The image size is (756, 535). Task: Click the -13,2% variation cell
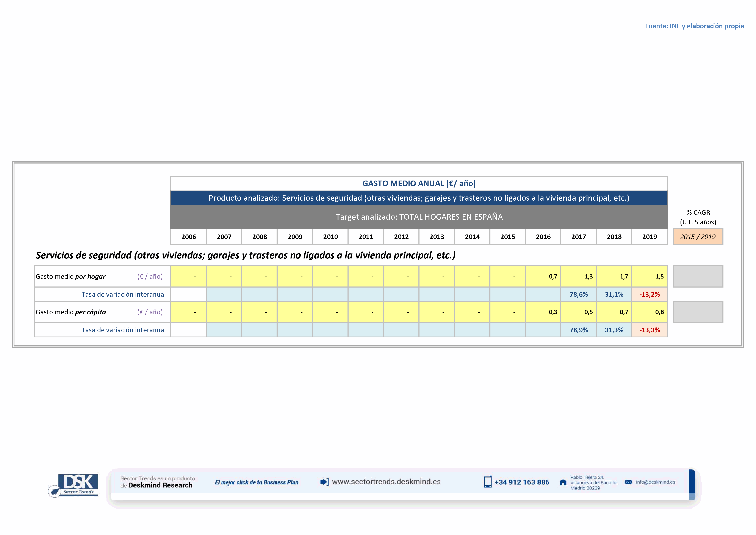click(649, 294)
